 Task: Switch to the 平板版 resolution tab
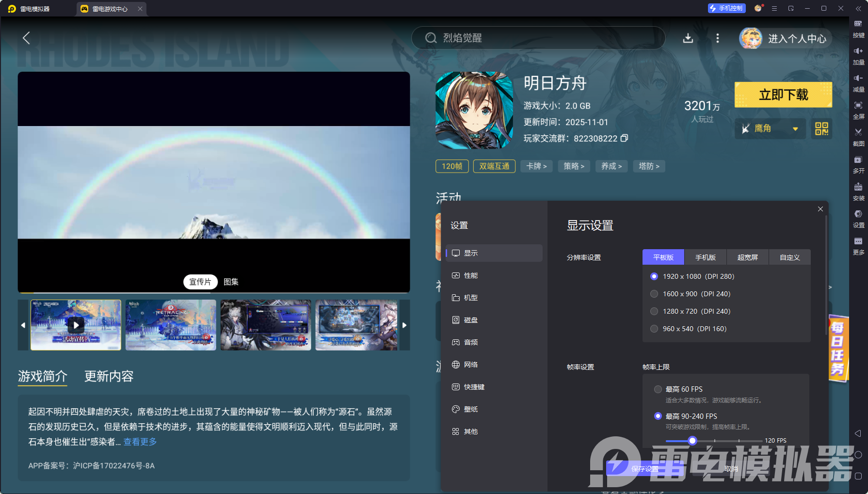(663, 257)
